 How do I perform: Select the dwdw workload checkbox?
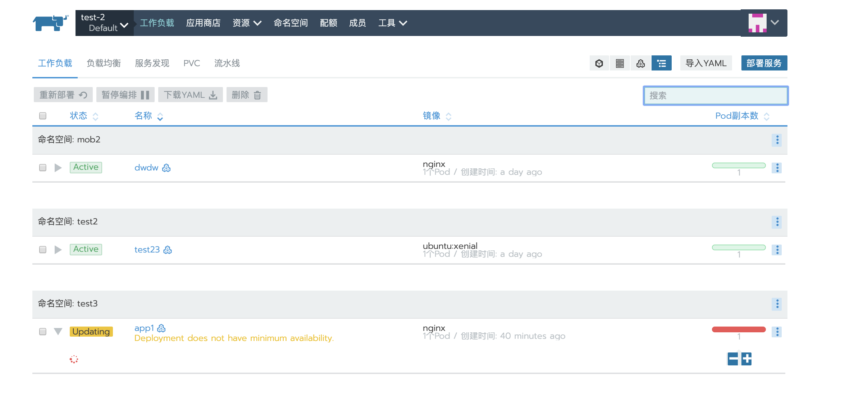[x=42, y=167]
